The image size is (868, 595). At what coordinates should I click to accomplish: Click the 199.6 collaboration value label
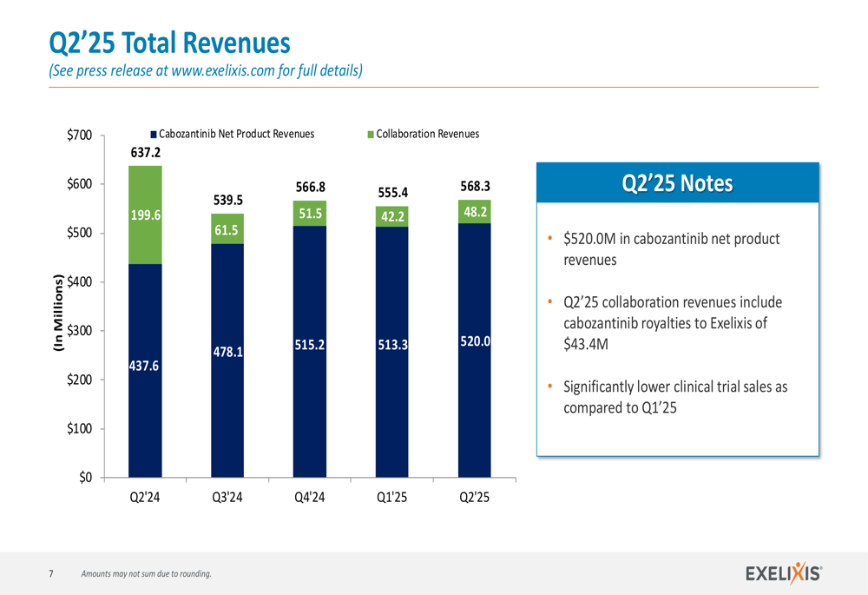146,215
